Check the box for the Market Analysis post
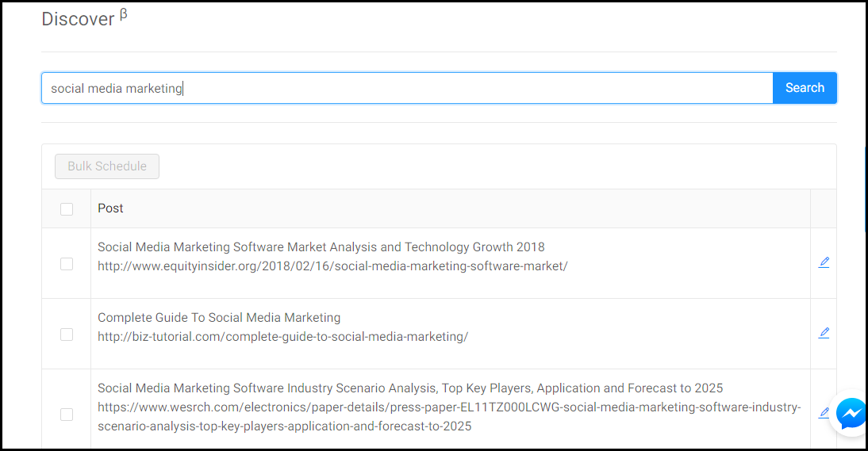The width and height of the screenshot is (868, 451). click(x=67, y=264)
